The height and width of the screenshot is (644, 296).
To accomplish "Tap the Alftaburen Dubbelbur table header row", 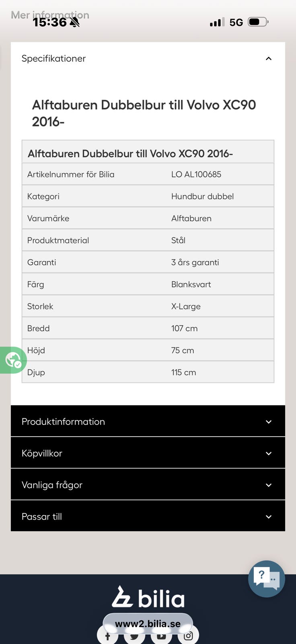I will (x=148, y=153).
